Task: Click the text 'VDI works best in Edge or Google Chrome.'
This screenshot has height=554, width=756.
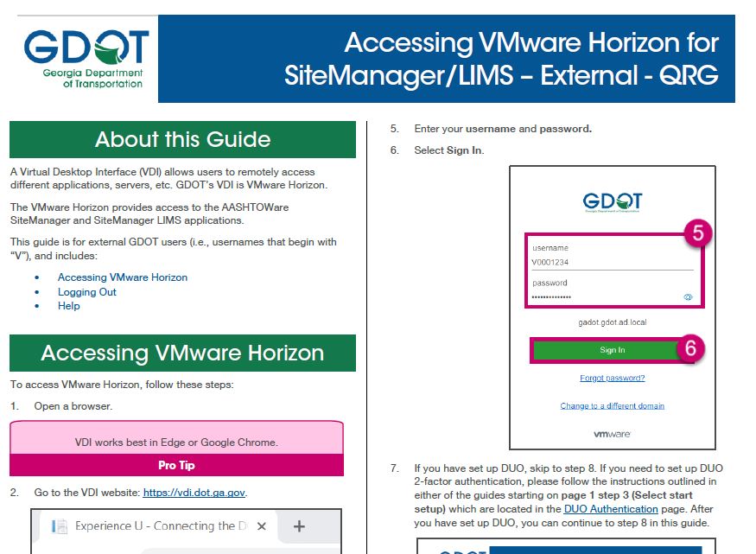Action: point(176,443)
